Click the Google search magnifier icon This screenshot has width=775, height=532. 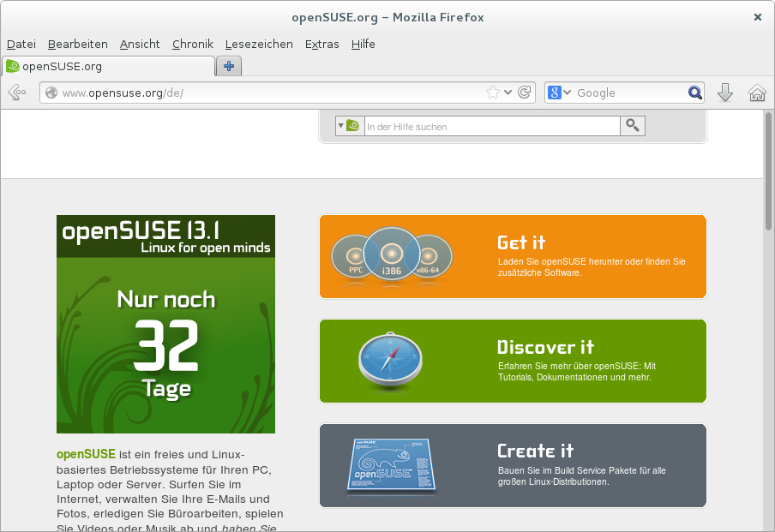click(694, 93)
